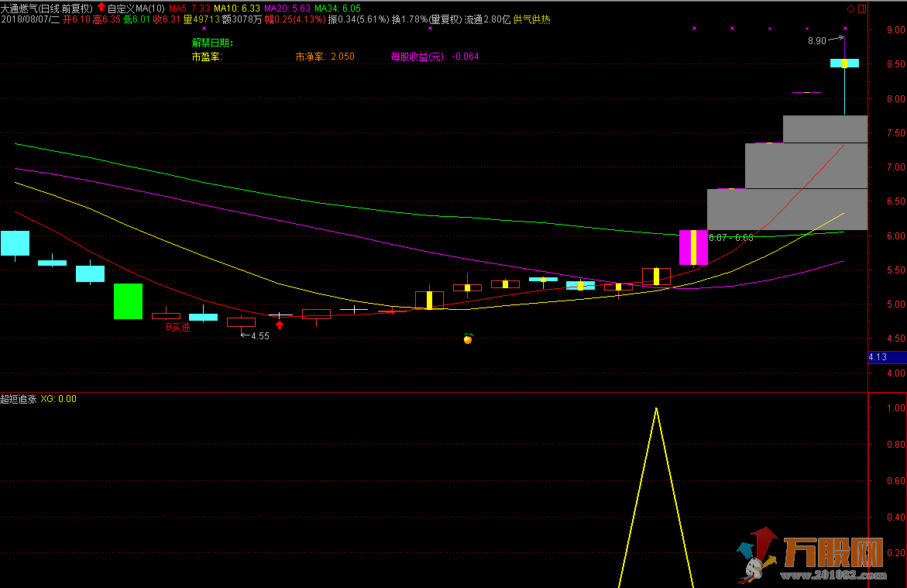
Task: Select the big green candlestick
Action: [128, 301]
